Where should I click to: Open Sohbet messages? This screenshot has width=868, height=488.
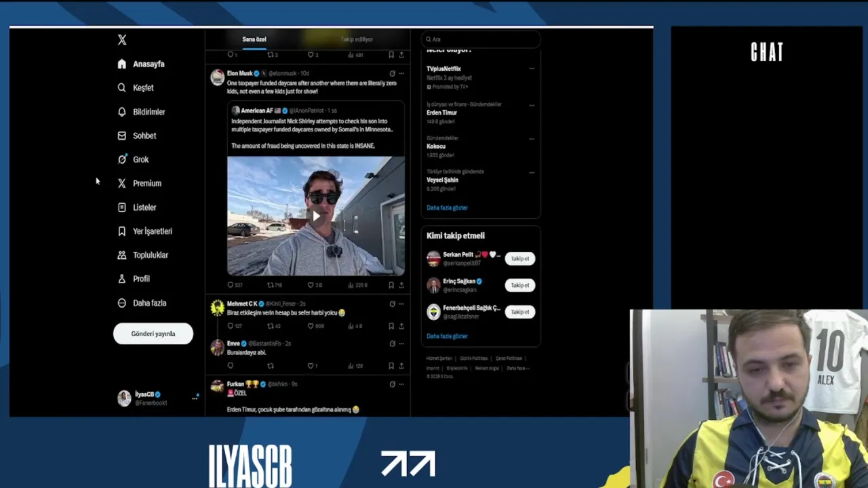tap(137, 136)
